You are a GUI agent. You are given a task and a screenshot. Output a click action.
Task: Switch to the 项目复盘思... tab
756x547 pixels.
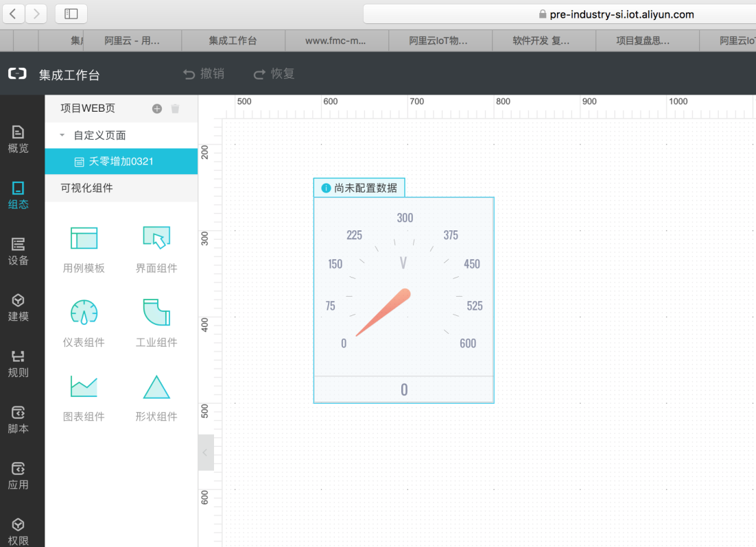coord(647,41)
